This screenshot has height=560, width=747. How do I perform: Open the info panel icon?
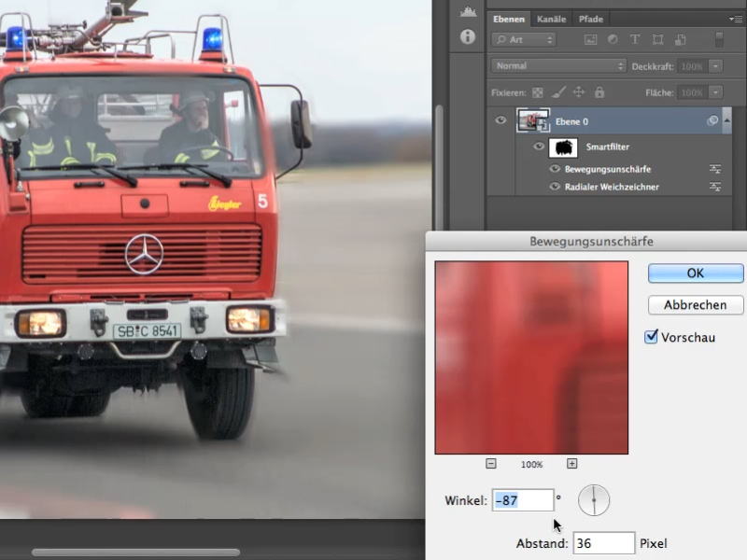pyautogui.click(x=468, y=36)
